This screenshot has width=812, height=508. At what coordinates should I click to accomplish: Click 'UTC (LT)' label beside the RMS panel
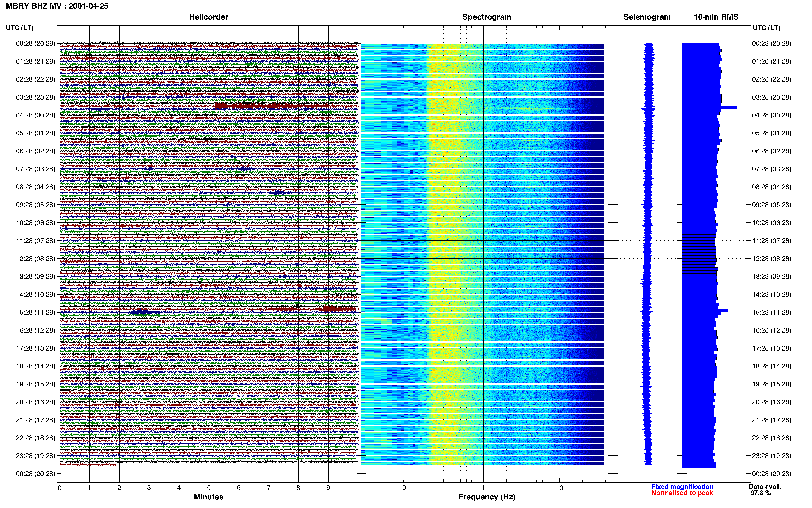(766, 28)
